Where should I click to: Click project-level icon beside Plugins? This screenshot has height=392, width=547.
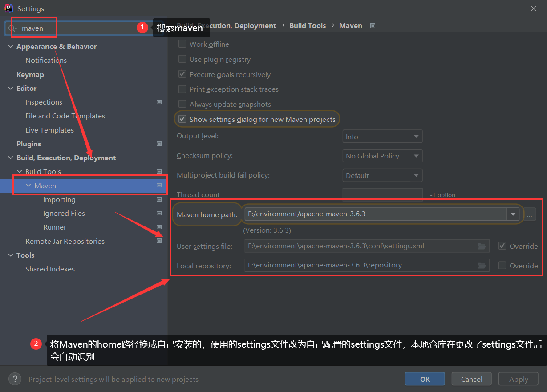pyautogui.click(x=159, y=144)
